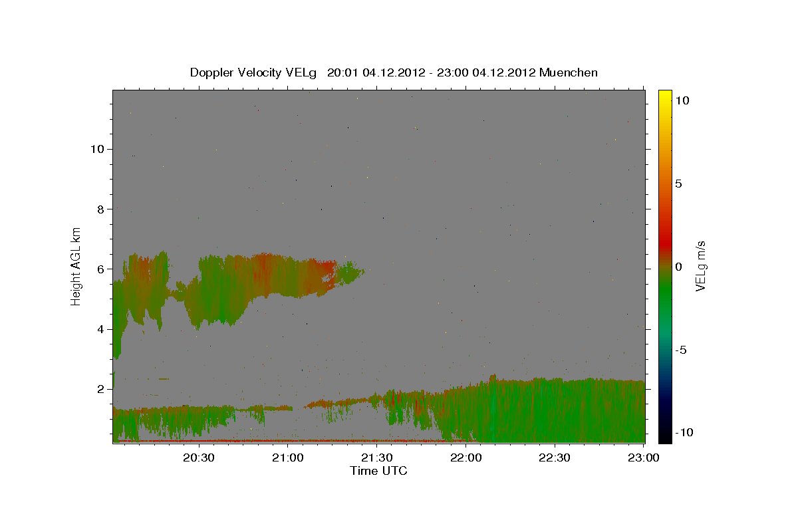798x532 pixels.
Task: Click the colorbar value 10
Action: 682,100
